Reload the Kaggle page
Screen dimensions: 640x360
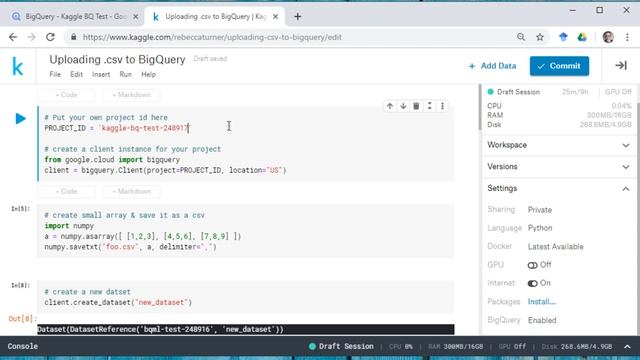(x=50, y=37)
